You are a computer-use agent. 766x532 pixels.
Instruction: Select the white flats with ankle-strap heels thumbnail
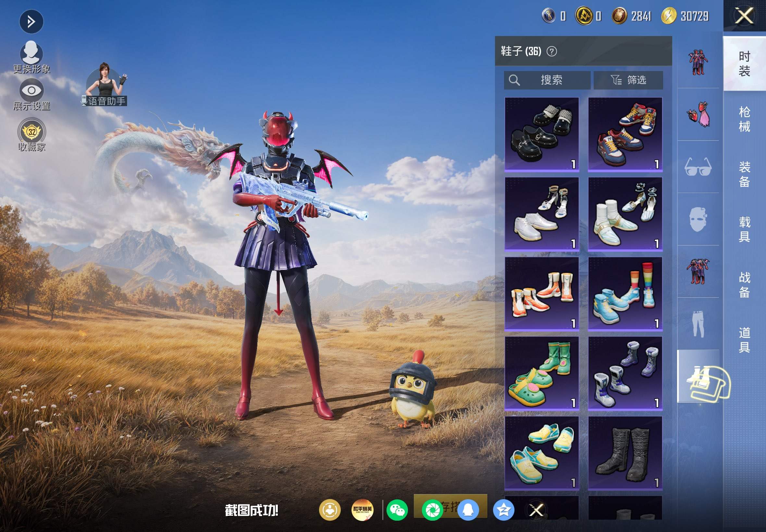(x=542, y=214)
